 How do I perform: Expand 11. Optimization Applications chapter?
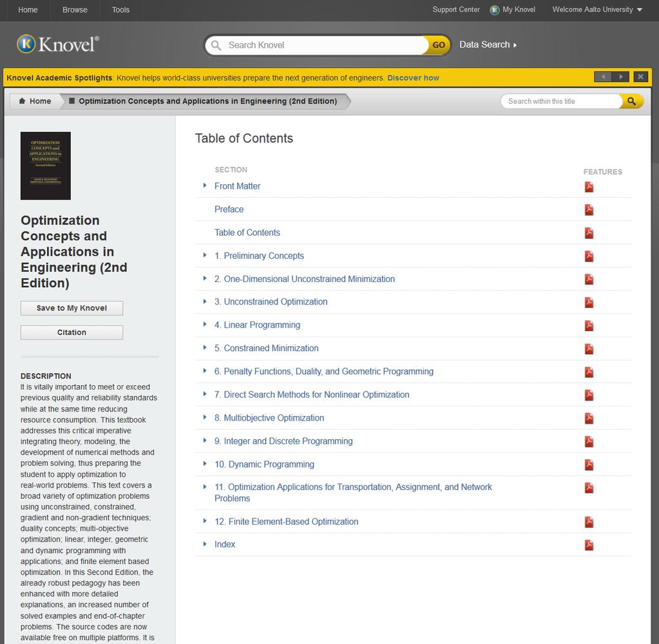tap(205, 486)
